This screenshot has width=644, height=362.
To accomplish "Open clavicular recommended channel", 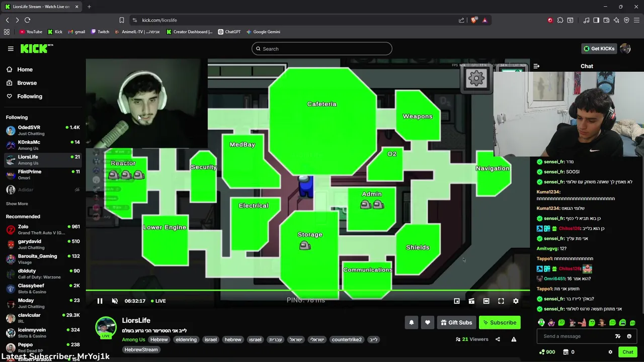I will pos(43,318).
